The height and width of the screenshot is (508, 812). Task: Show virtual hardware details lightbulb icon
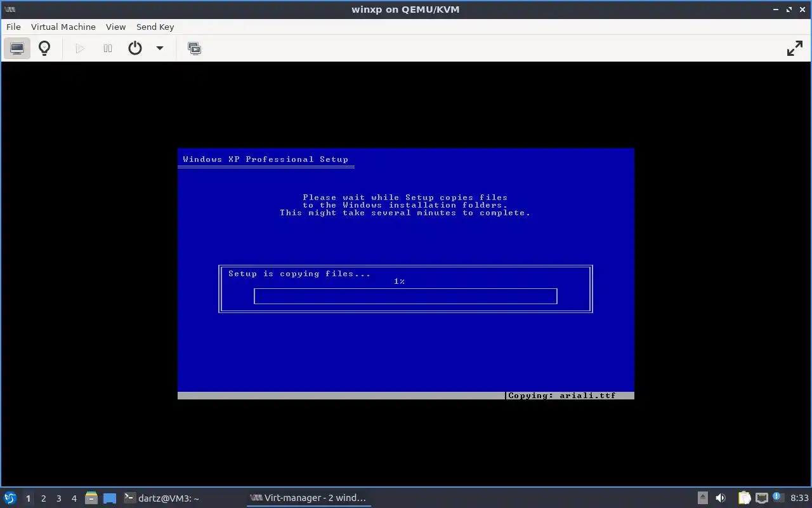(44, 48)
